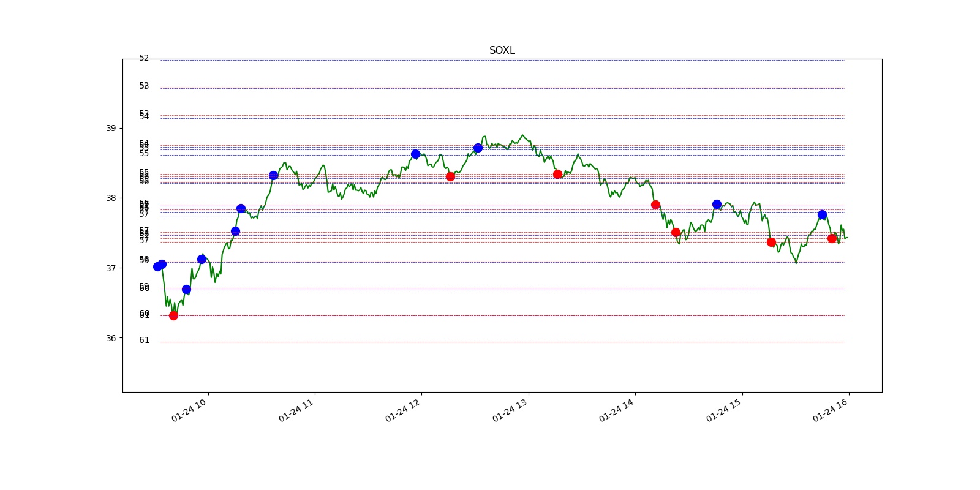Click the blue marker near 37.85 after 10:00
The height and width of the screenshot is (490, 980).
click(241, 208)
